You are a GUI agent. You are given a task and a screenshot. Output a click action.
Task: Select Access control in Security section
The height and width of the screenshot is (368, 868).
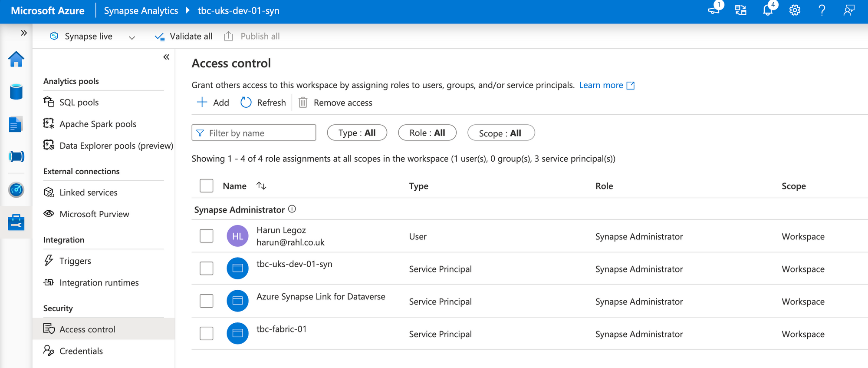(x=104, y=329)
